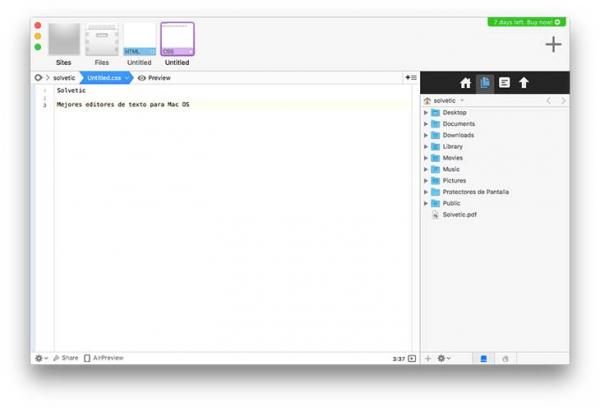
Task: Expand the Pictures folder
Action: [426, 181]
